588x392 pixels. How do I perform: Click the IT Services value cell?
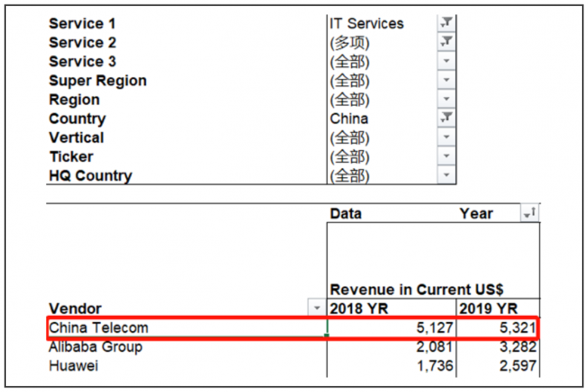[366, 23]
